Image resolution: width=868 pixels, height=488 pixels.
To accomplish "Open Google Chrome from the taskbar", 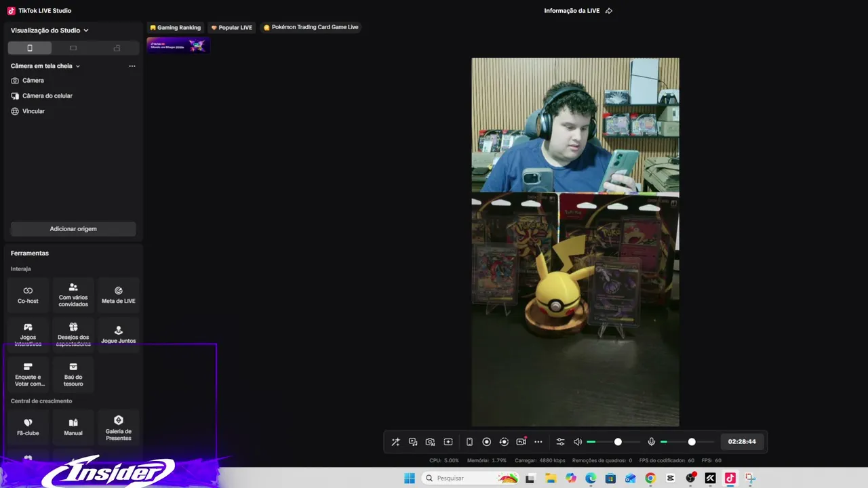I will coord(650,479).
